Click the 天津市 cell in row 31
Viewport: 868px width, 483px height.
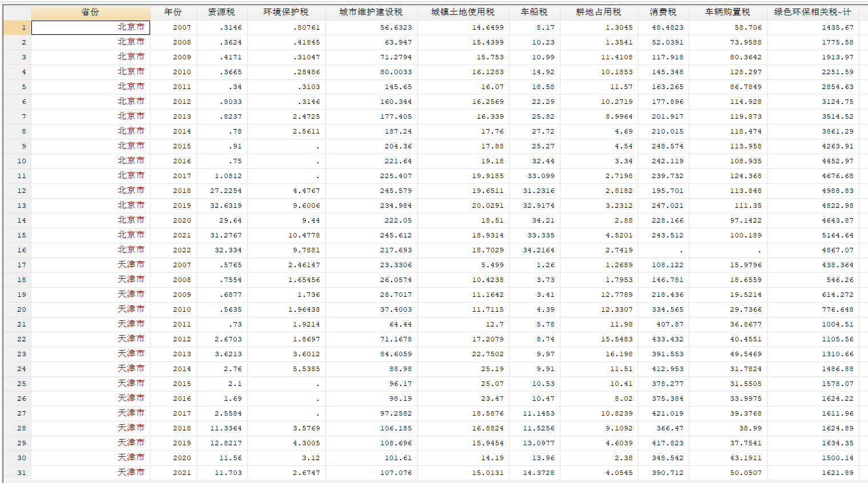[91, 473]
